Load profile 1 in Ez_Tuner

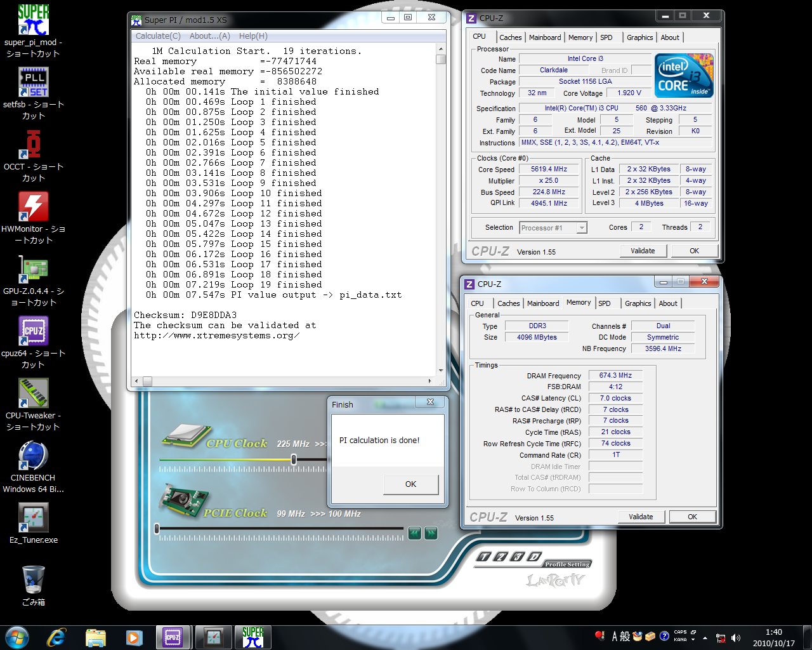point(484,557)
